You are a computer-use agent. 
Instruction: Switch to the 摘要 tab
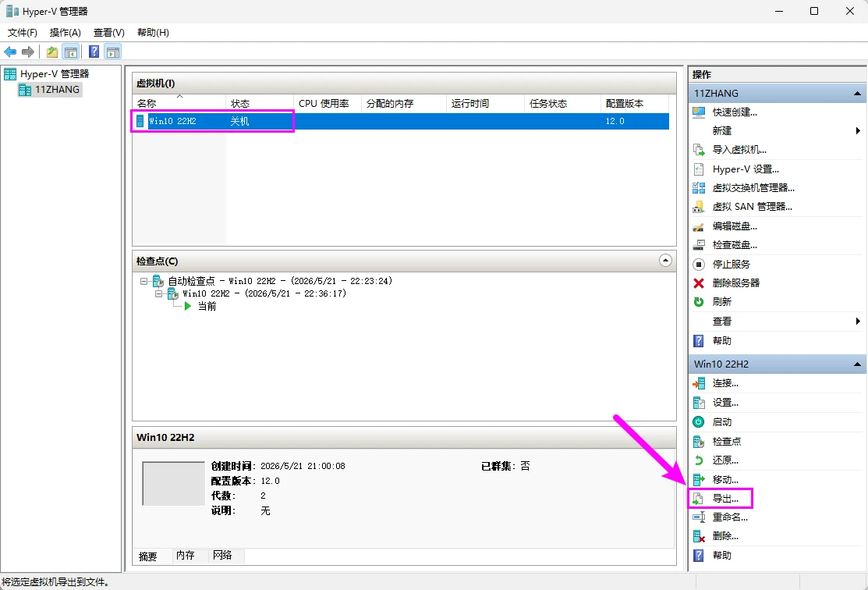(x=148, y=556)
